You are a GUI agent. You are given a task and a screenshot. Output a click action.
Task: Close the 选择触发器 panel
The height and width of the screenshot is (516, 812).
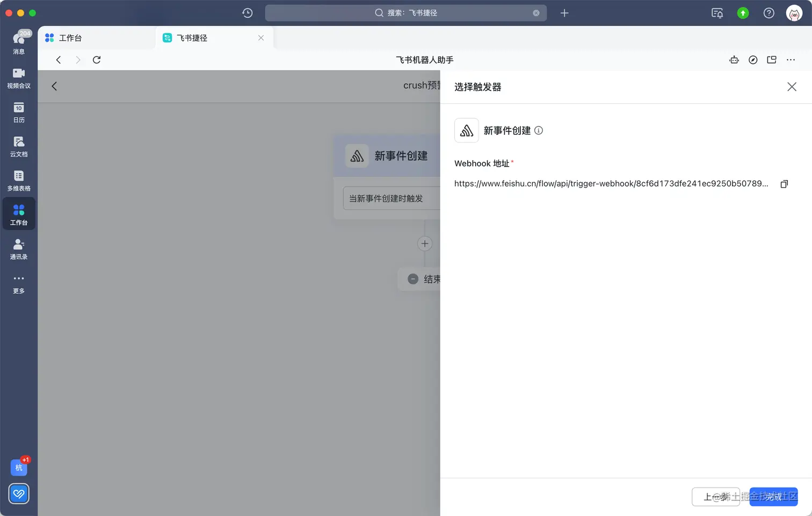point(792,87)
